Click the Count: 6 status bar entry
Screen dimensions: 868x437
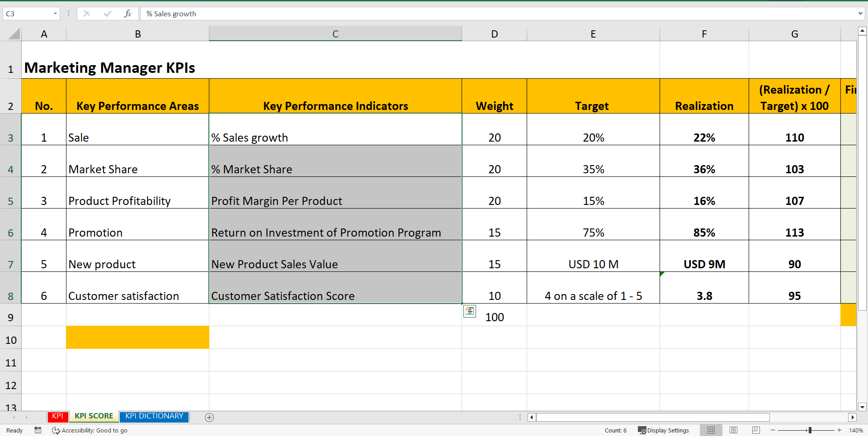click(615, 430)
